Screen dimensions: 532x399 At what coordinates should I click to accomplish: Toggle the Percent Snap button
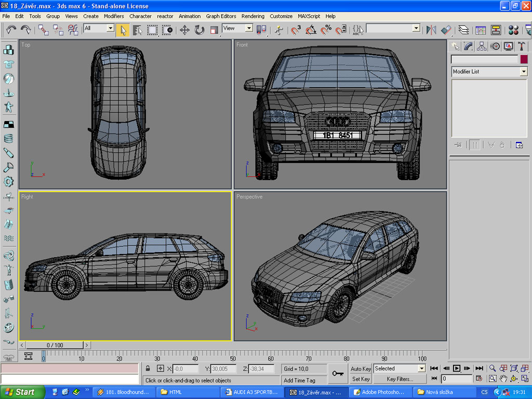pos(326,30)
